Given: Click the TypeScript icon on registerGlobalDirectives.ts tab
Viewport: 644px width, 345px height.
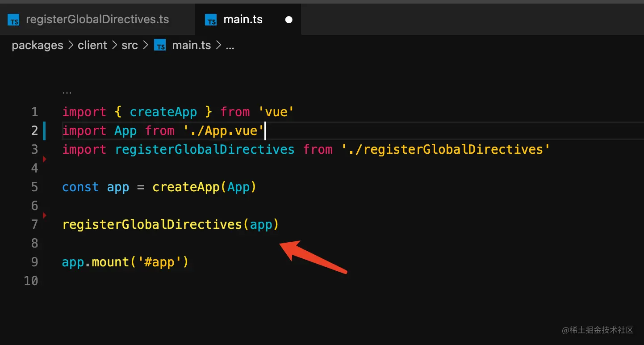Looking at the screenshot, I should click(x=14, y=20).
